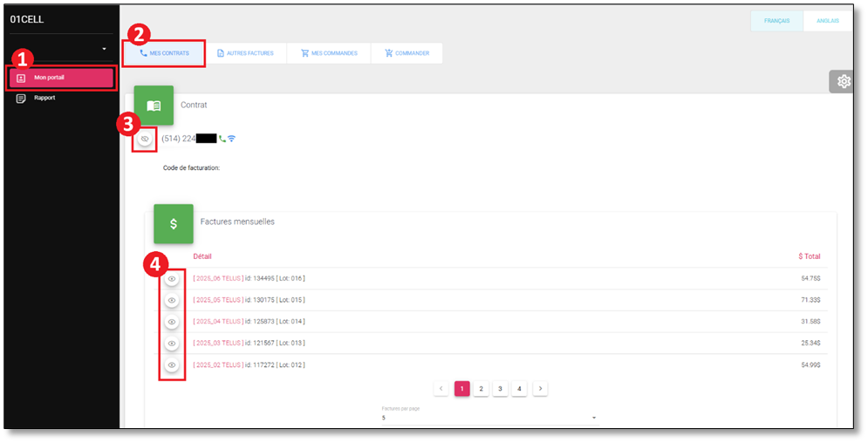
Task: Click the 2025_04 TELUS invoice link
Action: coord(218,321)
